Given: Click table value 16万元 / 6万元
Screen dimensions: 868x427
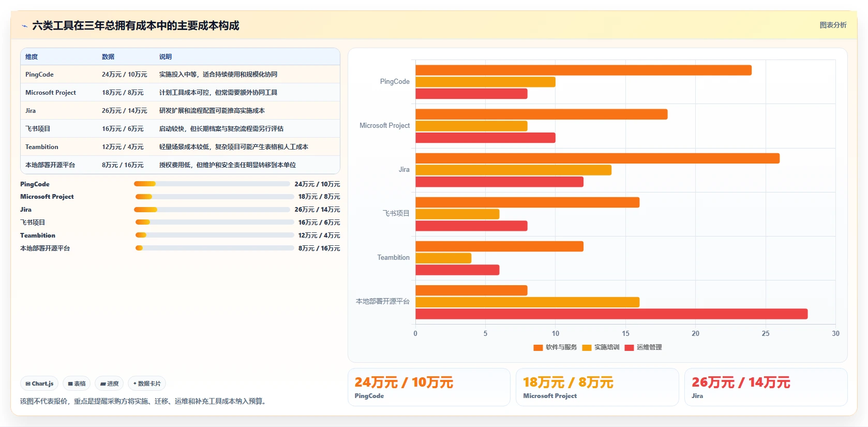Looking at the screenshot, I should (x=123, y=129).
